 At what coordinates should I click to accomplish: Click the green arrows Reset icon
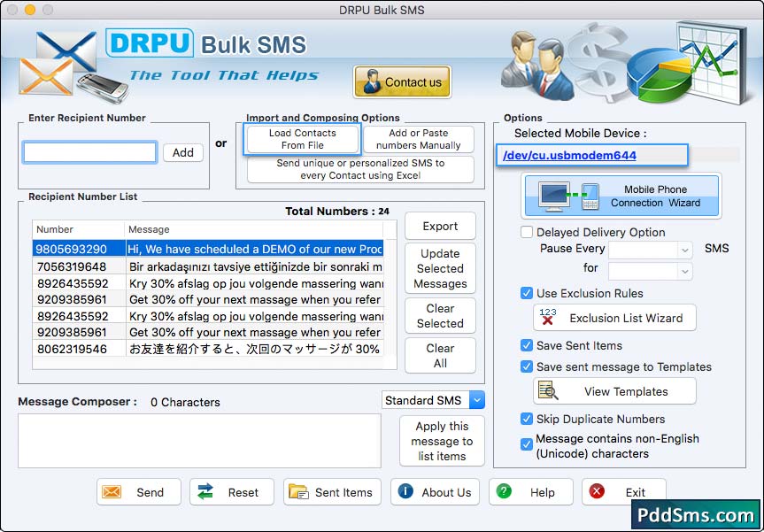click(x=205, y=492)
